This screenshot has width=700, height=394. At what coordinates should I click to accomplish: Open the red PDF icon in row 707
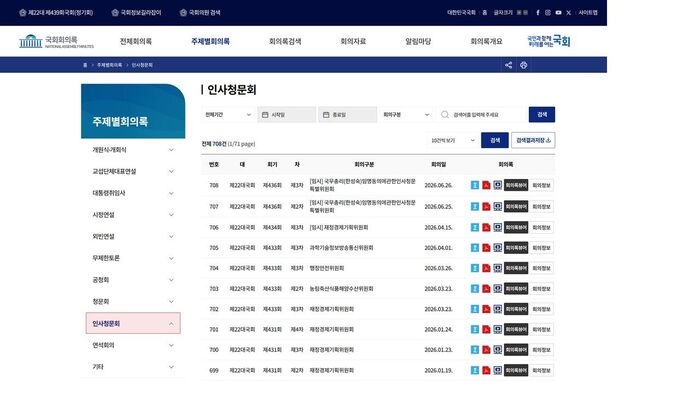coord(486,207)
